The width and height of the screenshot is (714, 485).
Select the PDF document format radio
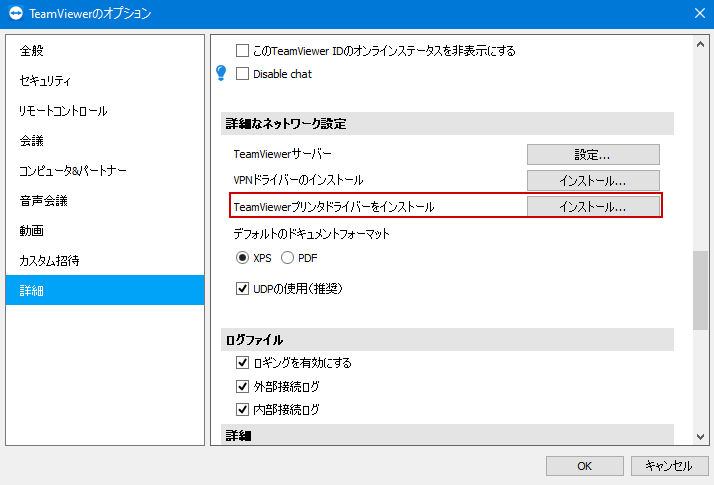[287, 258]
